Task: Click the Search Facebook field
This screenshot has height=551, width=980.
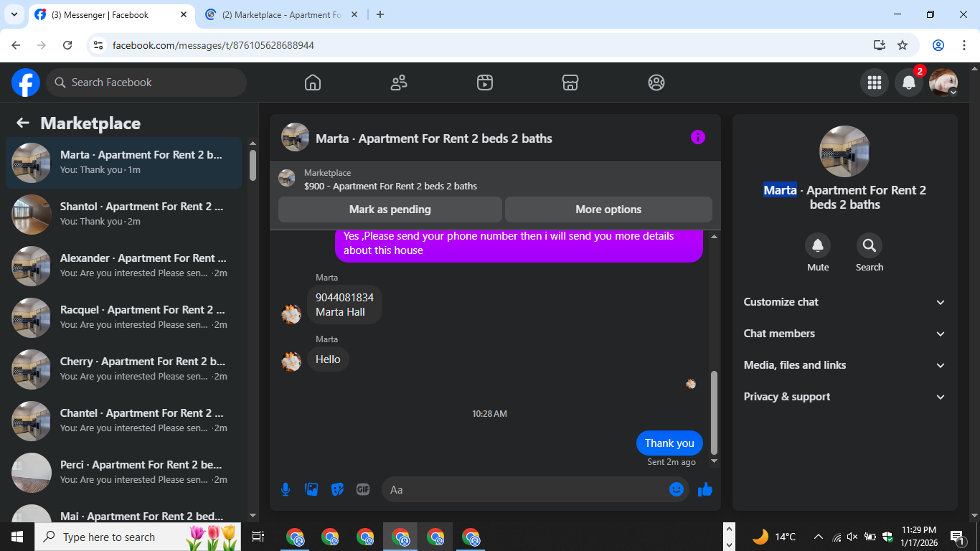Action: (146, 83)
